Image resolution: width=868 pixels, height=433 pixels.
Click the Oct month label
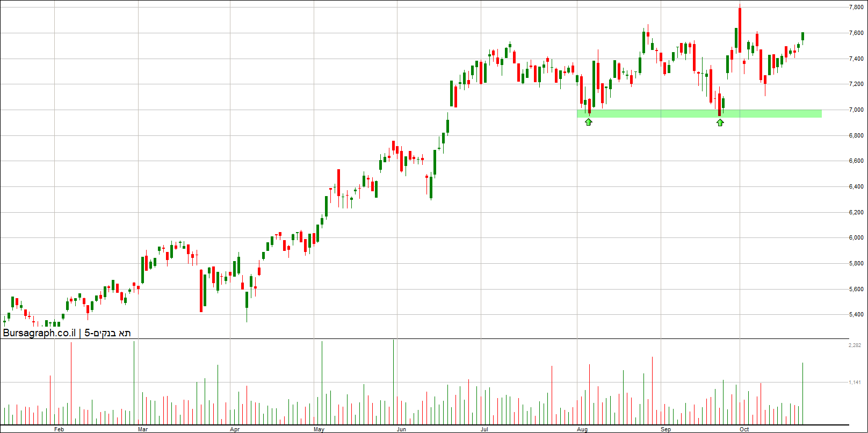744,429
